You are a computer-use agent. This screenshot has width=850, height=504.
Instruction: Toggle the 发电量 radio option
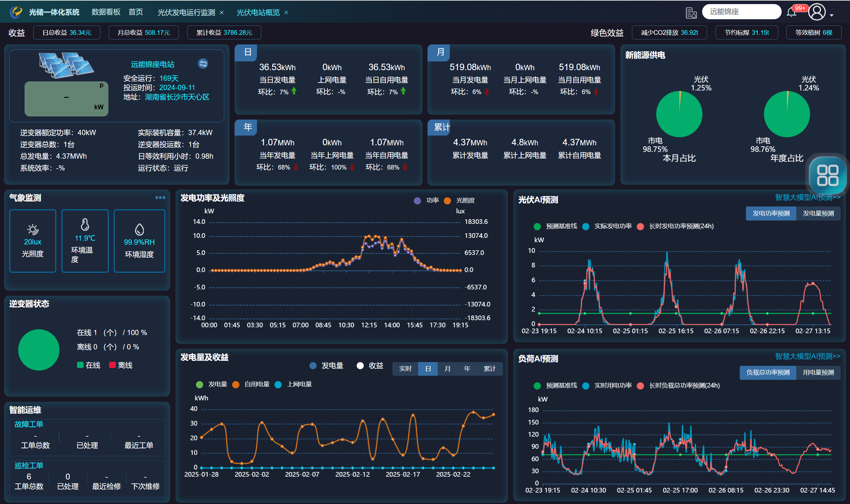coord(313,366)
